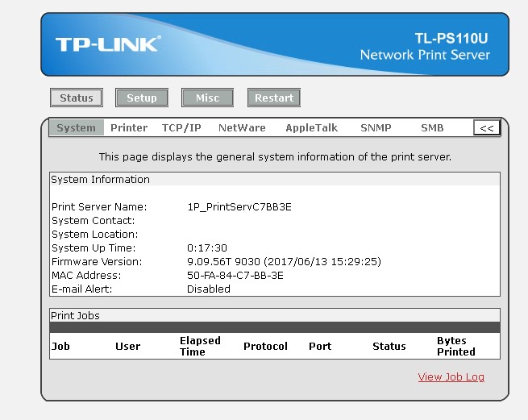
Task: Switch to the Printer tab
Action: point(129,127)
